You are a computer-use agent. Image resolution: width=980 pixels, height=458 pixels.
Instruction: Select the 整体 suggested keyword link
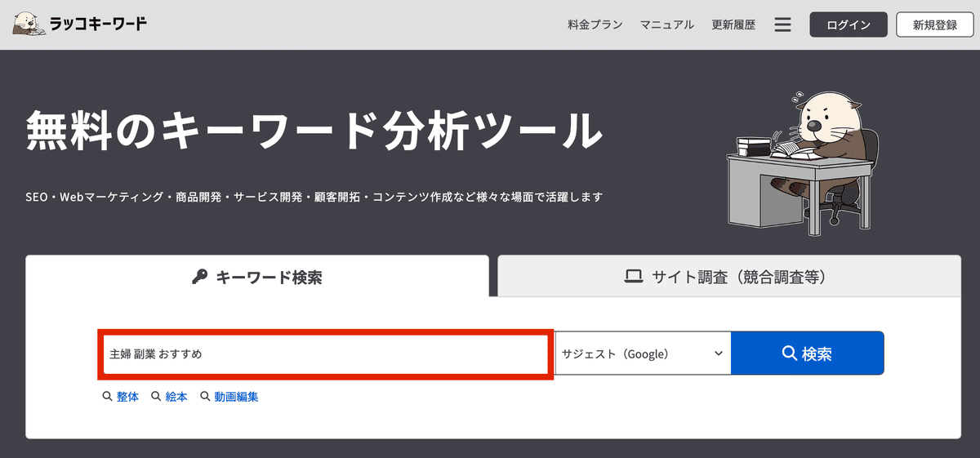click(x=120, y=397)
